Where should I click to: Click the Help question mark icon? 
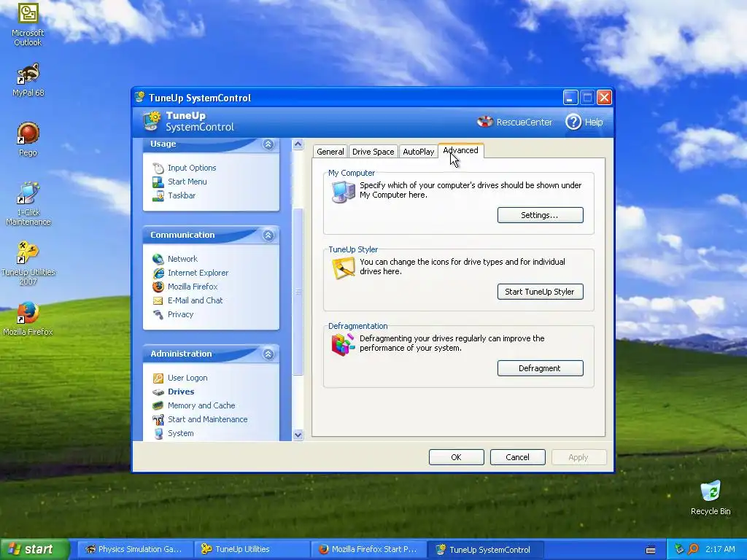pos(573,122)
